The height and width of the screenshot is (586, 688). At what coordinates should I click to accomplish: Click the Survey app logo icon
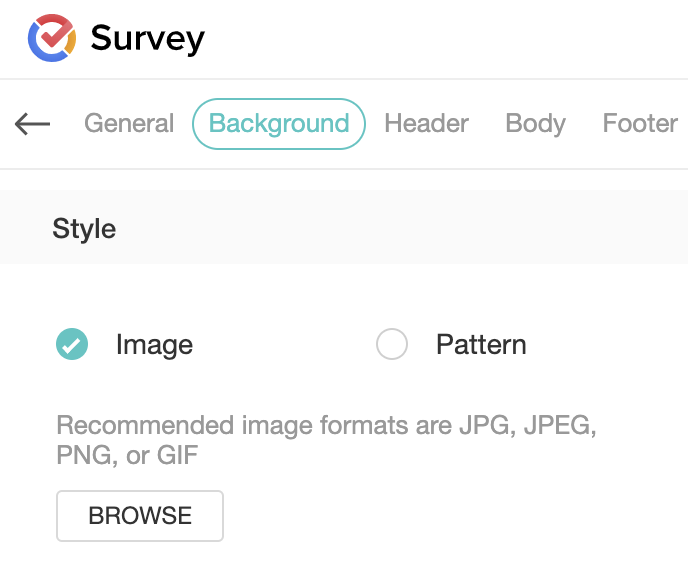click(x=52, y=38)
